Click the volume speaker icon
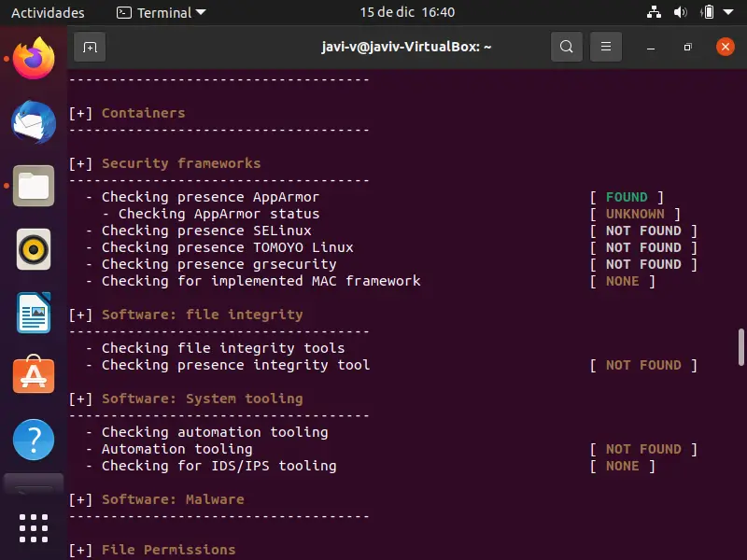The image size is (747, 560). coord(680,13)
